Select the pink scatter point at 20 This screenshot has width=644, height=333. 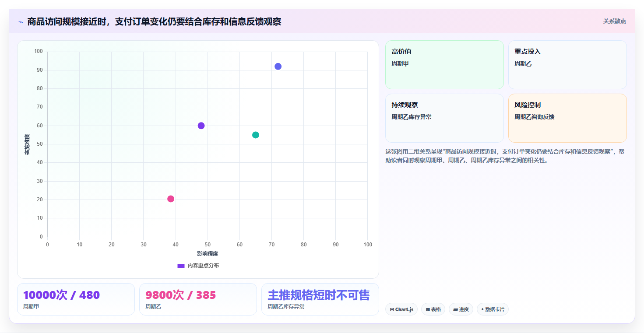coord(171,199)
